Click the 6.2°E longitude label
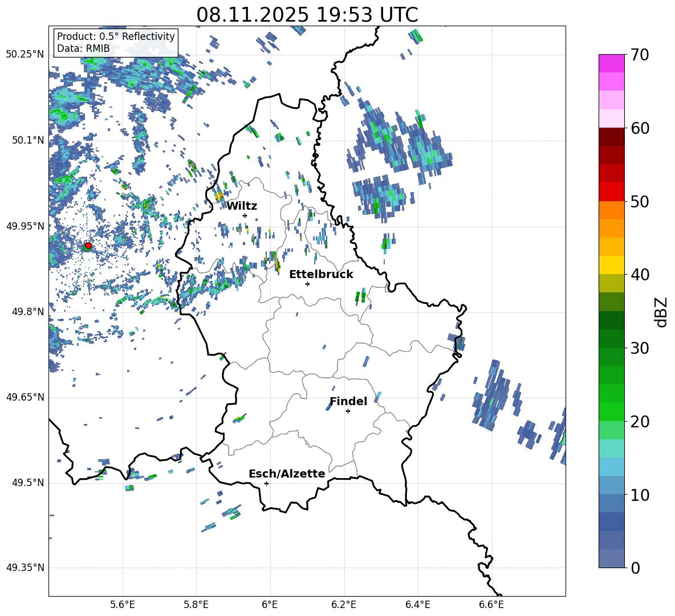Viewport: 675px width, 616px height. 344,605
